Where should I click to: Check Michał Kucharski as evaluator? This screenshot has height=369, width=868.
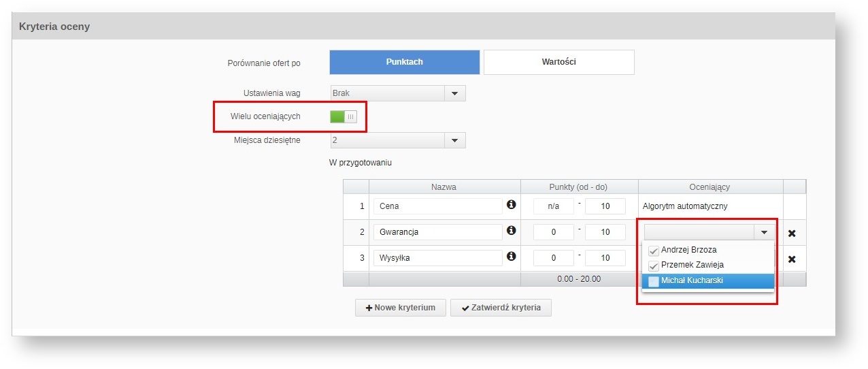[654, 281]
